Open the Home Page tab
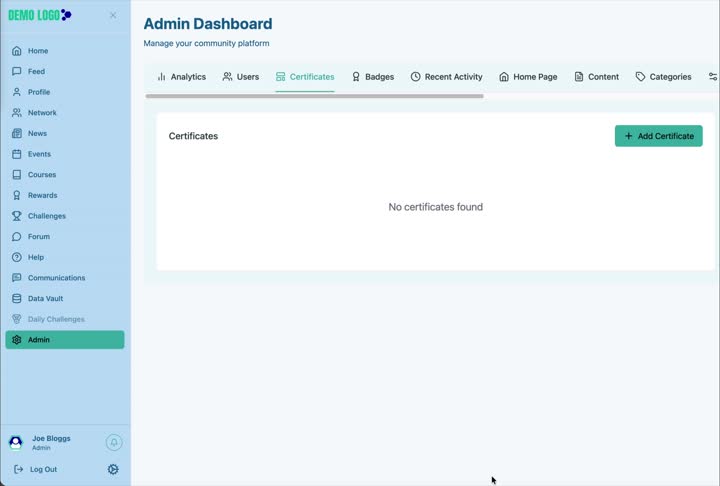Image resolution: width=720 pixels, height=486 pixels. coord(528,77)
